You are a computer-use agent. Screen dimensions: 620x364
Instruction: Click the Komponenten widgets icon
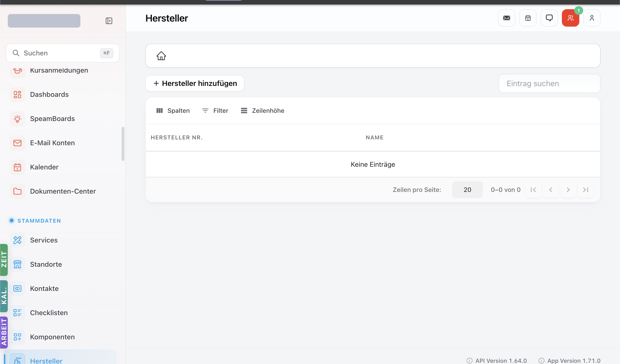17,337
